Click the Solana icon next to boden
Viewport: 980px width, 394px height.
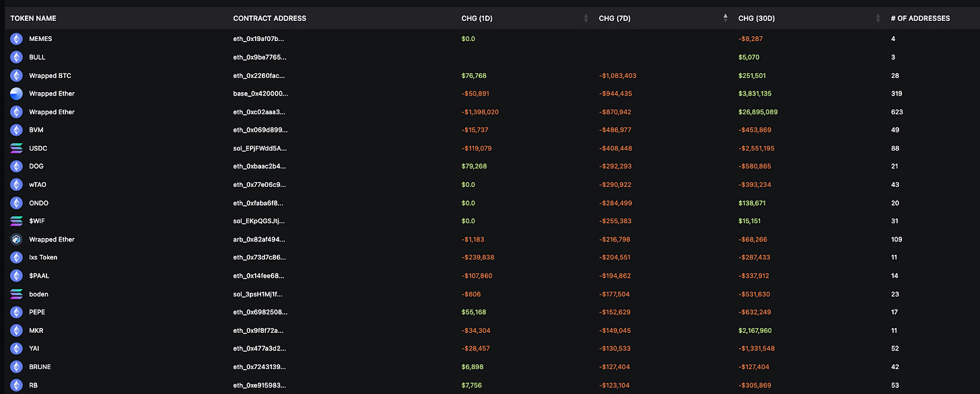pos(16,294)
